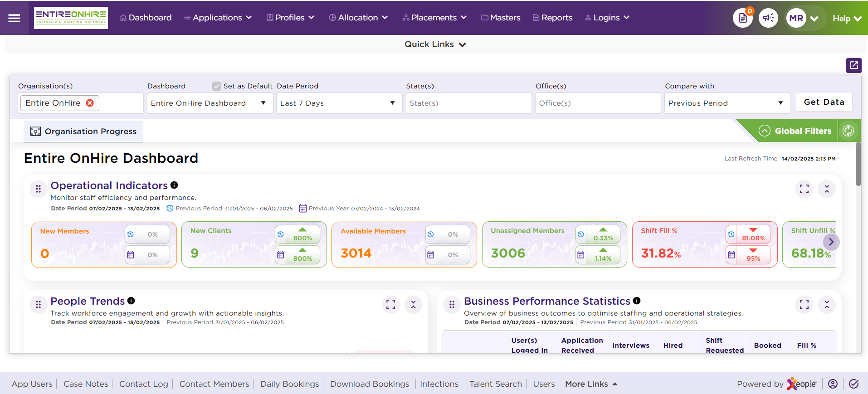Image resolution: width=868 pixels, height=394 pixels.
Task: Collapse the Business Performance Statistics panel
Action: coord(827,305)
